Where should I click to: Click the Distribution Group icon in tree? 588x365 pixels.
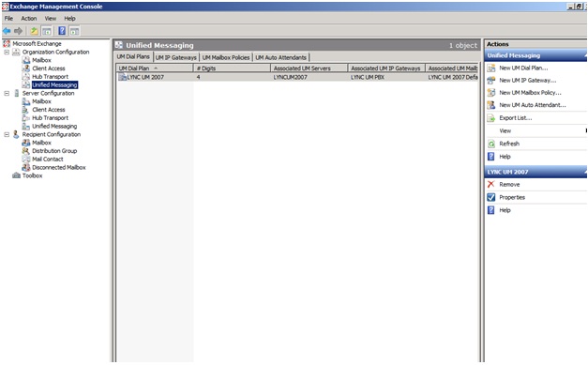pyautogui.click(x=26, y=151)
